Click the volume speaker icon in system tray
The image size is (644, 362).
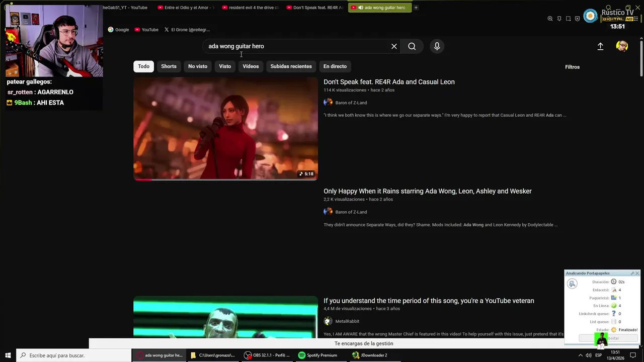tap(589, 355)
